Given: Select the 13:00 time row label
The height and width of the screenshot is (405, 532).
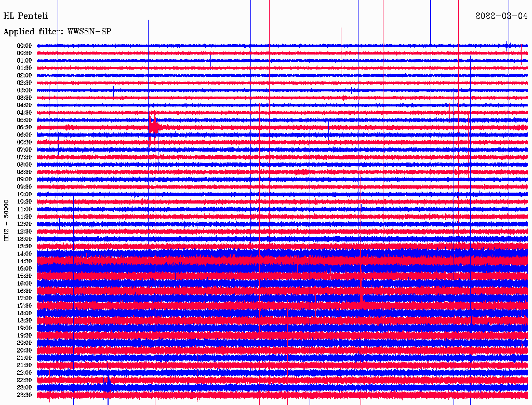Looking at the screenshot, I should [24, 239].
